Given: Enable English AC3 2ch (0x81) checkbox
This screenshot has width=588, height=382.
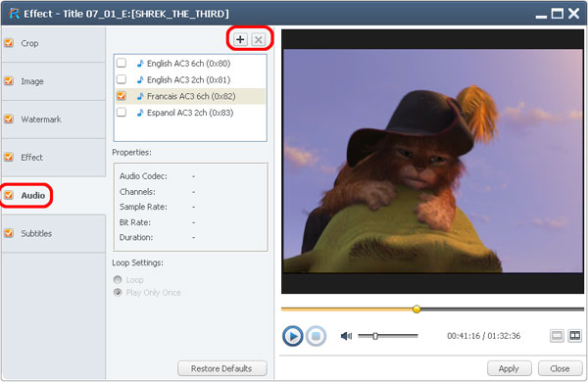Looking at the screenshot, I should click(x=122, y=79).
